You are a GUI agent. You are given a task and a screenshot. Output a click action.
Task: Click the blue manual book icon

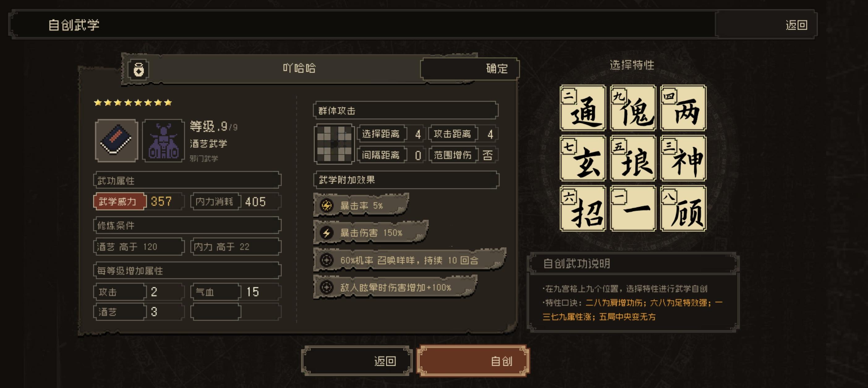point(116,141)
